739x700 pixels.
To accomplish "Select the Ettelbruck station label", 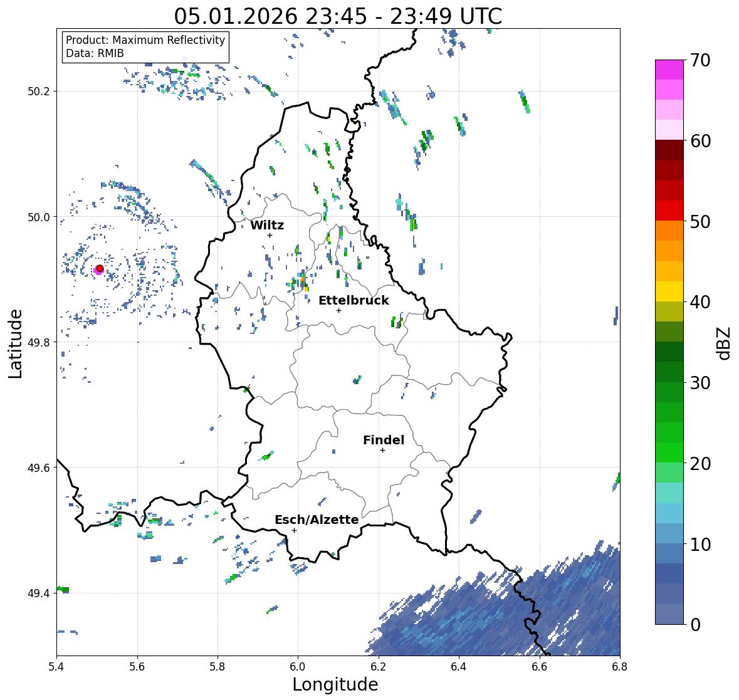I will tap(354, 300).
